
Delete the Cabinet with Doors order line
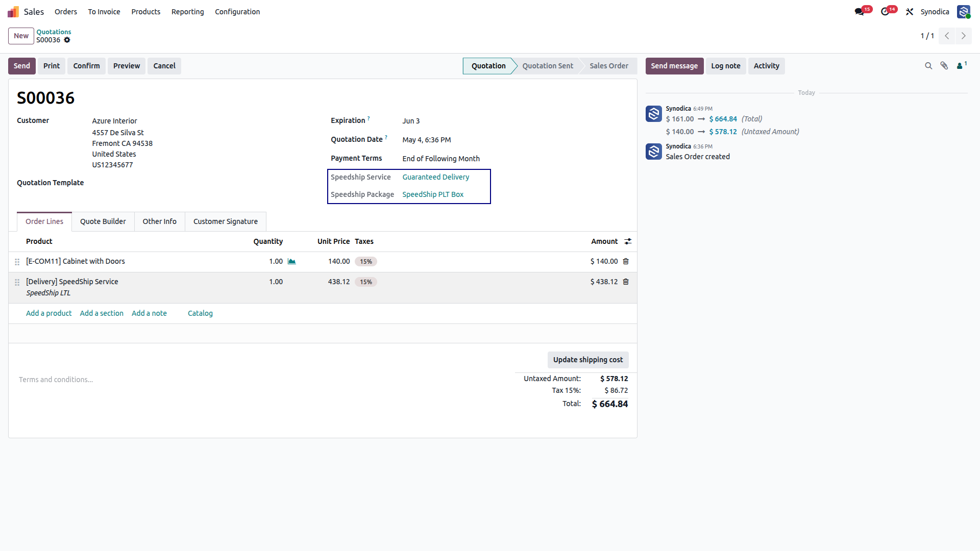pyautogui.click(x=626, y=261)
